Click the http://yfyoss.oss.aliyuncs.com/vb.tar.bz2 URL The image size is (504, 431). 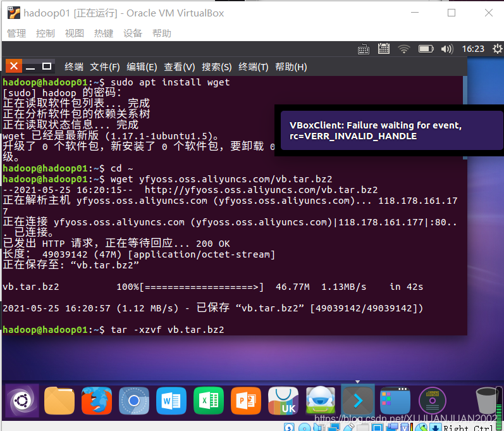click(x=261, y=190)
